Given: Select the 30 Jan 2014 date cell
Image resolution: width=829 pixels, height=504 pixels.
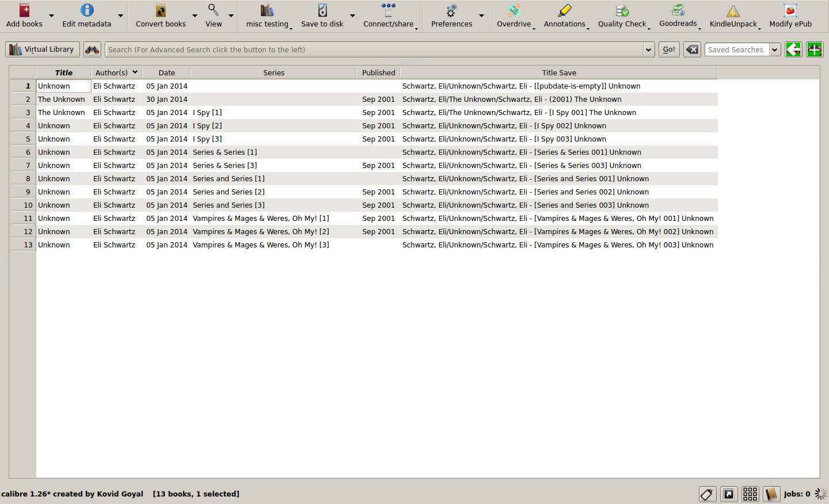Looking at the screenshot, I should coord(167,100).
